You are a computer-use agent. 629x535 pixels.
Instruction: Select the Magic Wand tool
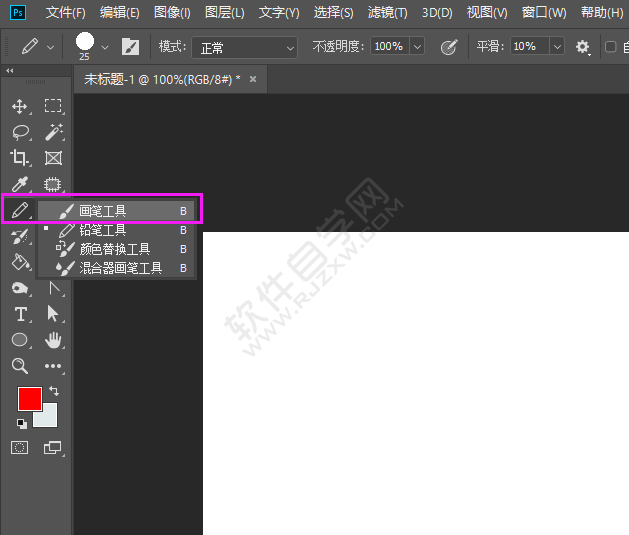(53, 132)
